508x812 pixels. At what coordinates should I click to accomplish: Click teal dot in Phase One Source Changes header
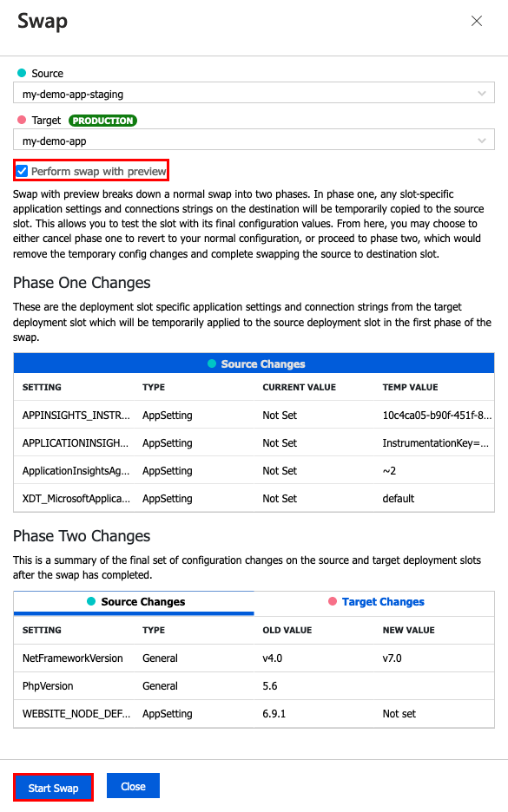pos(212,363)
